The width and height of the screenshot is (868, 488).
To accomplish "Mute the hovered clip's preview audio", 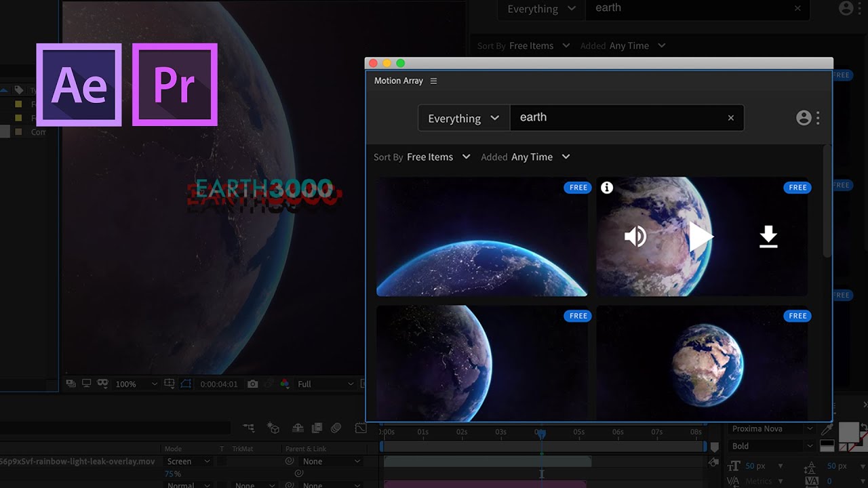I will (635, 237).
